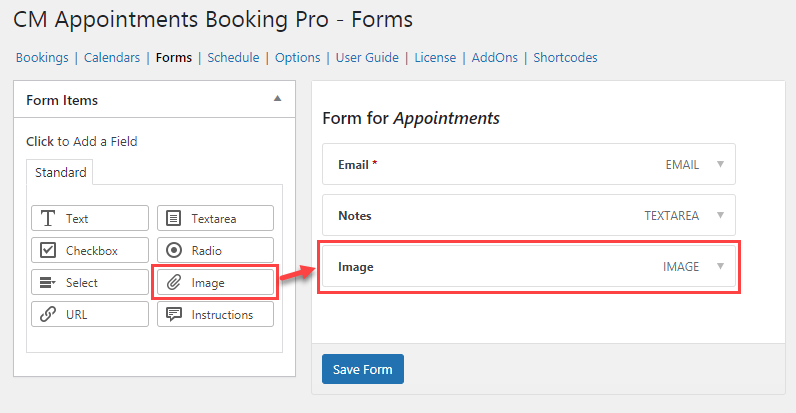Viewport: 796px width, 413px height.
Task: Collapse the Form Items panel
Action: click(277, 98)
